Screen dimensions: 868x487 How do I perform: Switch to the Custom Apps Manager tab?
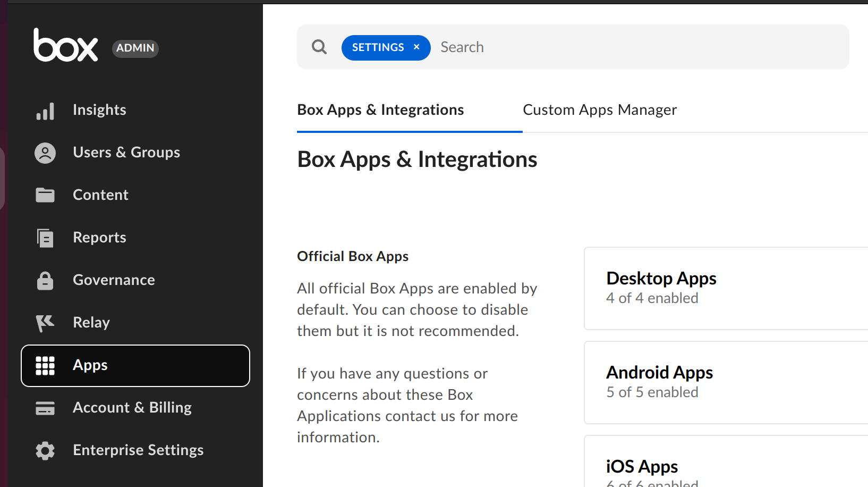coord(599,110)
